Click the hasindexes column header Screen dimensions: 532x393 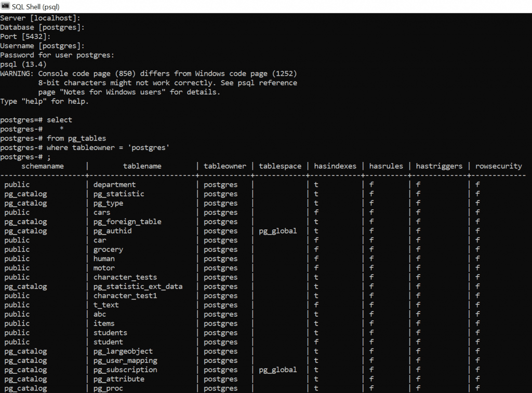335,166
